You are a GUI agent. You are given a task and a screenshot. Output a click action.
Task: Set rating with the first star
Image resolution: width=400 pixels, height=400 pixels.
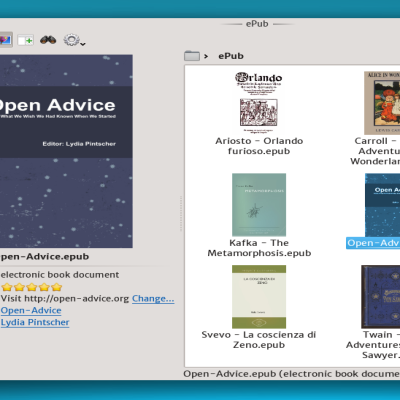click(x=7, y=287)
